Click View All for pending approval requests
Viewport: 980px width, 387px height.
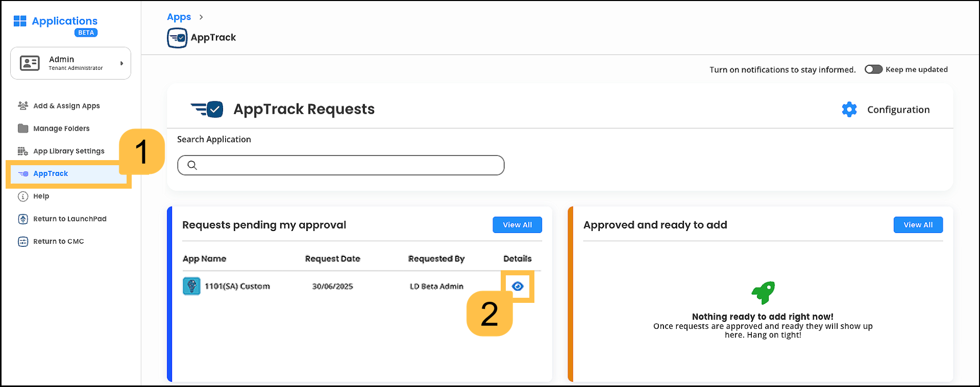click(x=517, y=225)
